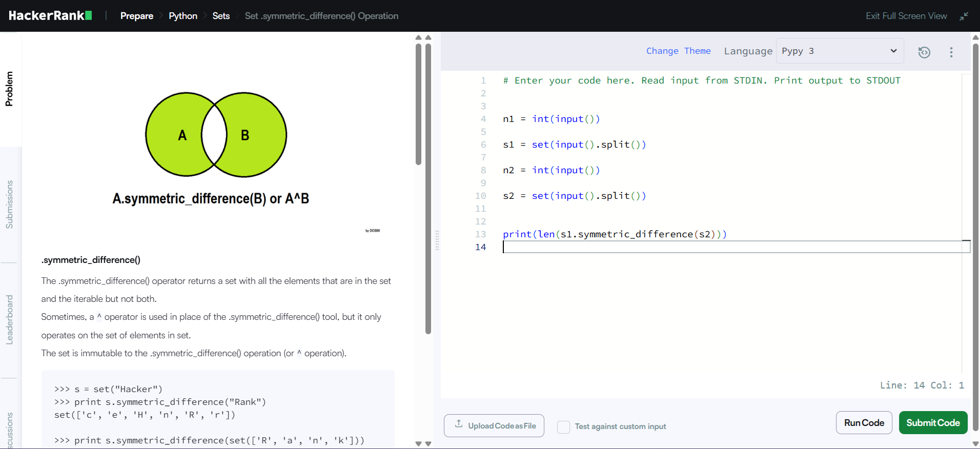Screen dimensions: 980x449
Task: Click the HackerRank logo
Action: (50, 15)
